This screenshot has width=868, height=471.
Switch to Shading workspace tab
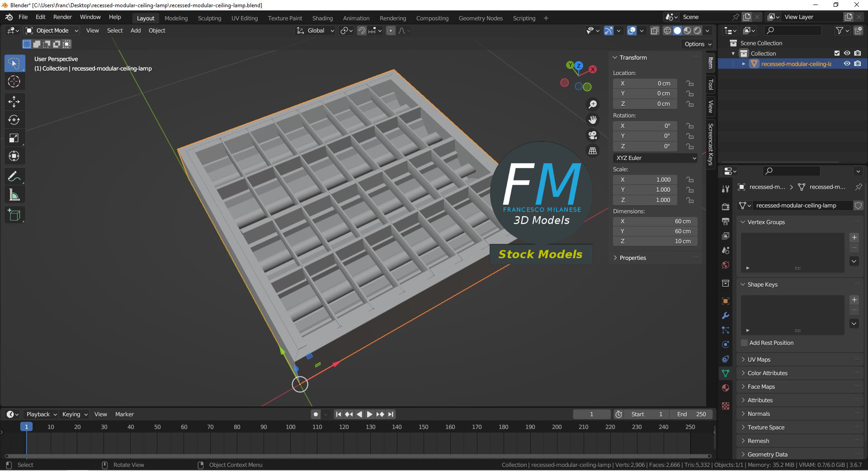(322, 19)
